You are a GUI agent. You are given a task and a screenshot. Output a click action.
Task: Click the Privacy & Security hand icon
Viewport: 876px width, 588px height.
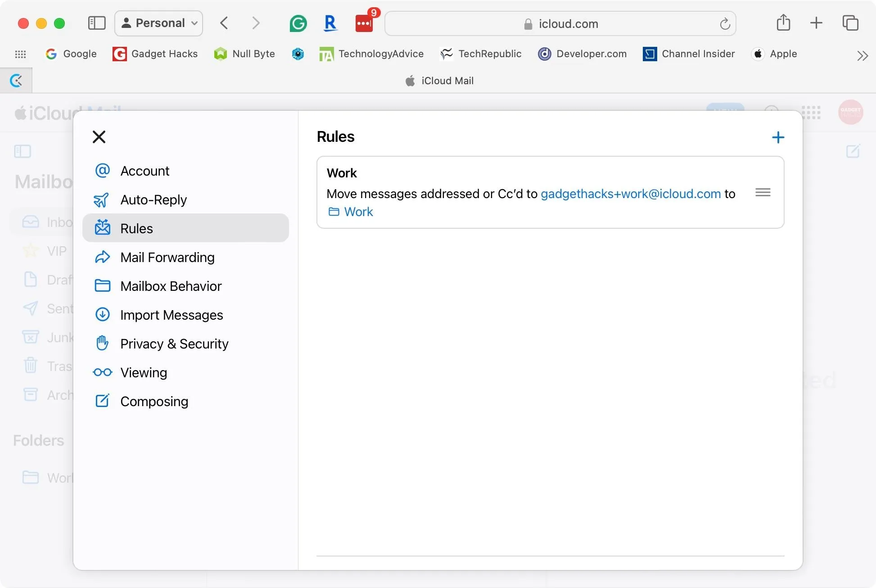point(103,343)
